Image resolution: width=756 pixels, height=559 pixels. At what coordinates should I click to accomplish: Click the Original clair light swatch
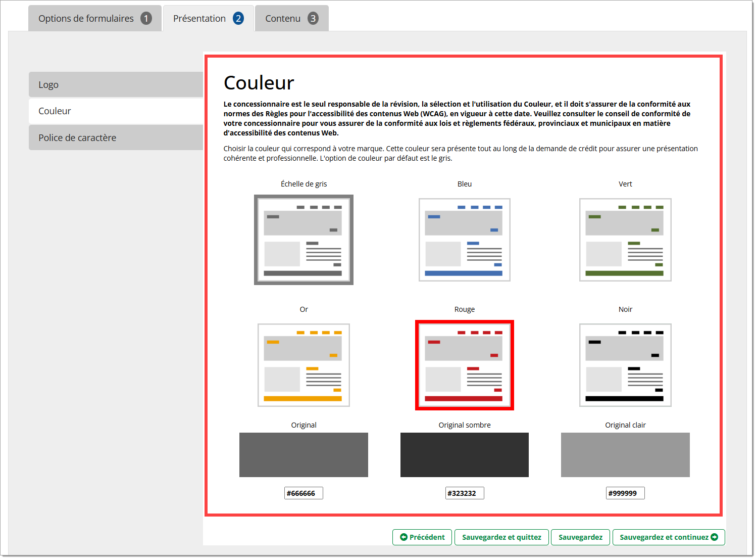(625, 455)
